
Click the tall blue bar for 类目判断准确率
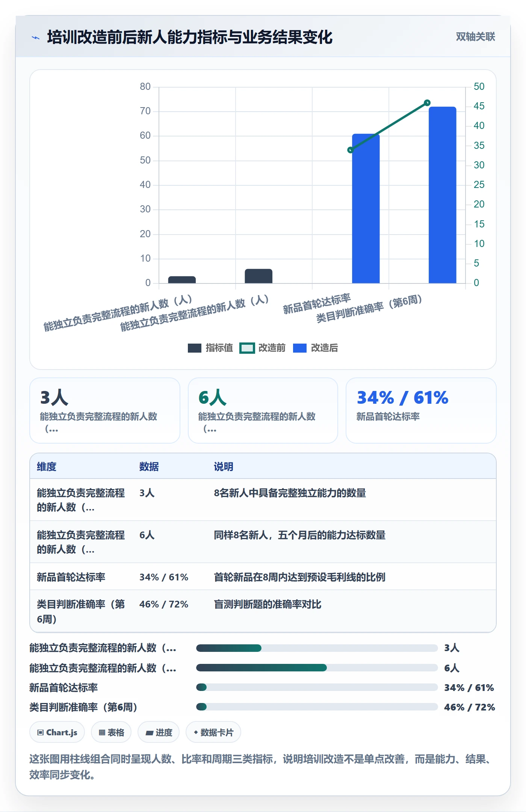coord(443,195)
